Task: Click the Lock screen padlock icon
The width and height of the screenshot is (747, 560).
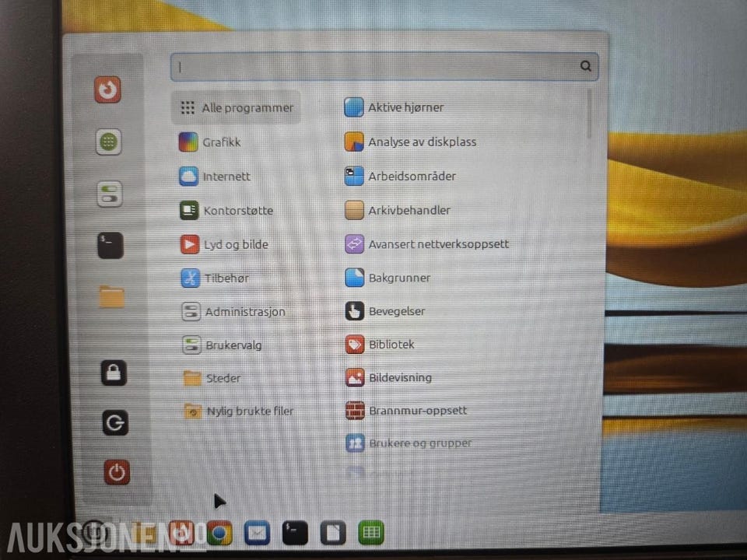Action: tap(114, 373)
